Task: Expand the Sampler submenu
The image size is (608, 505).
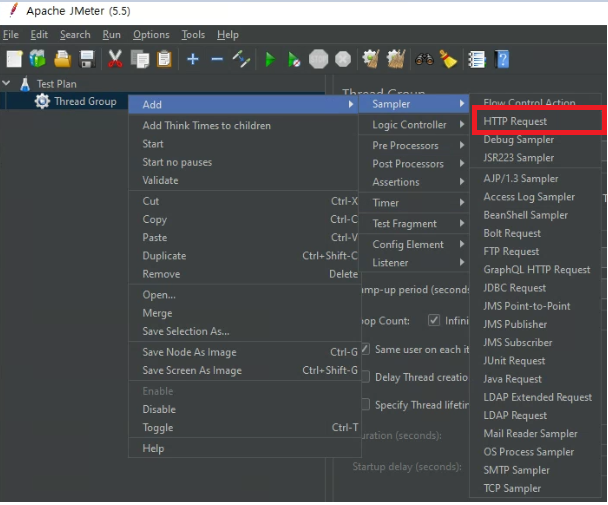Action: tap(414, 104)
